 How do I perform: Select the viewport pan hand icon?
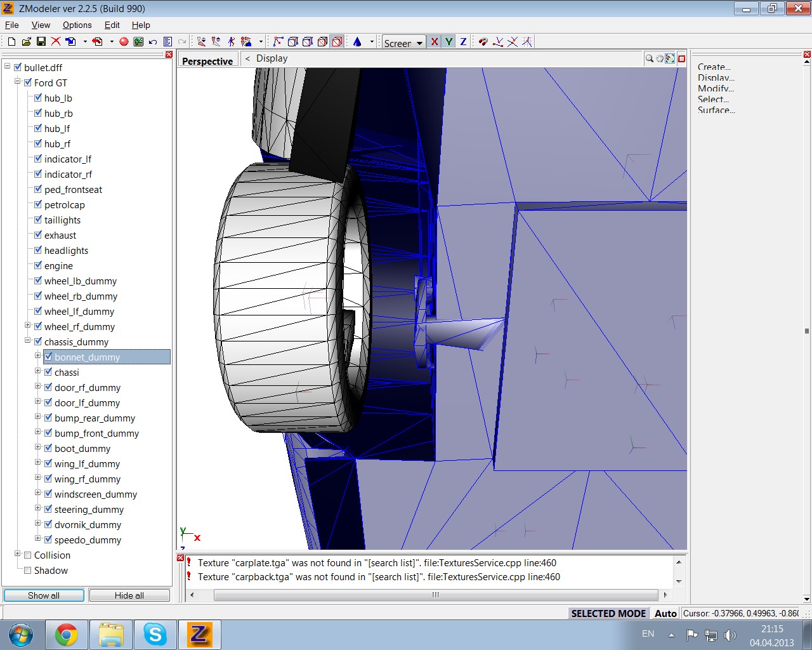(660, 58)
